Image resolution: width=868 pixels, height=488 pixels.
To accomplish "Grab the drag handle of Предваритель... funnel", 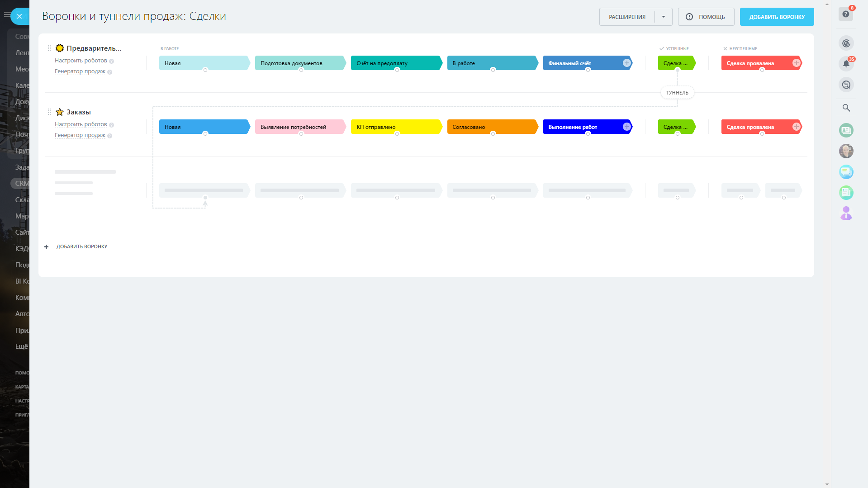I will (49, 48).
